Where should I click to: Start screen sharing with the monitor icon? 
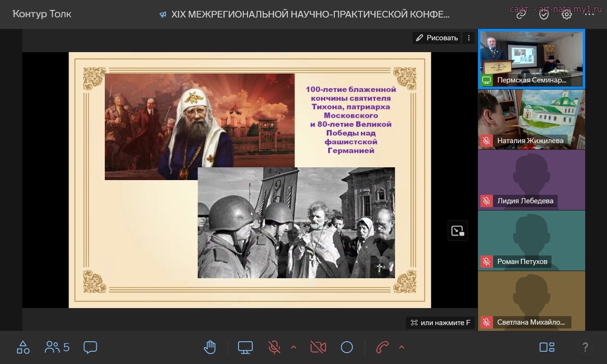coord(245,347)
